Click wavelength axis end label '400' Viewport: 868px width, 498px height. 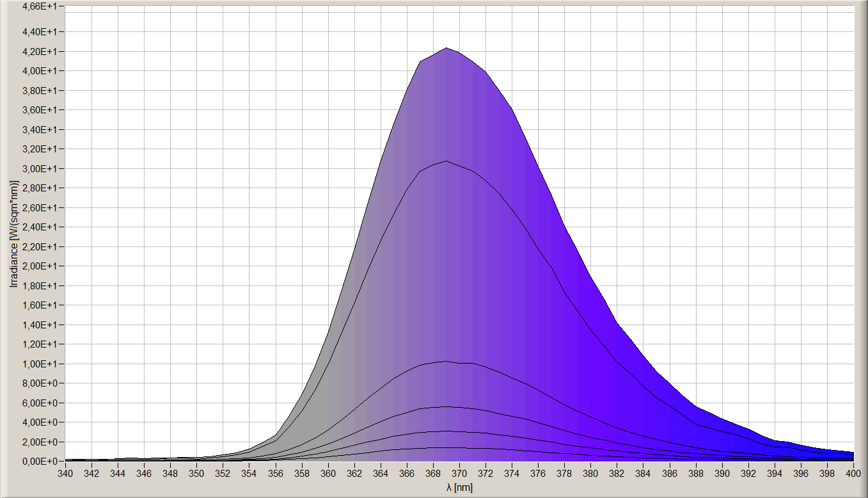tap(853, 474)
